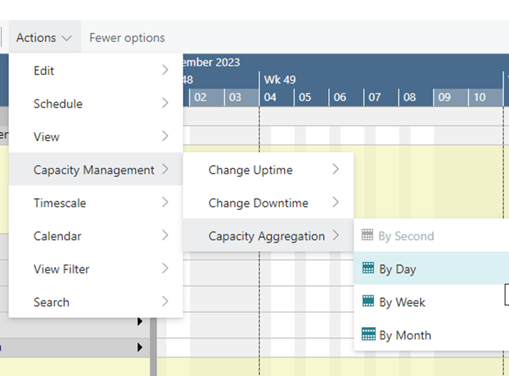
Task: Click chevron next to Change Downtime
Action: click(336, 202)
